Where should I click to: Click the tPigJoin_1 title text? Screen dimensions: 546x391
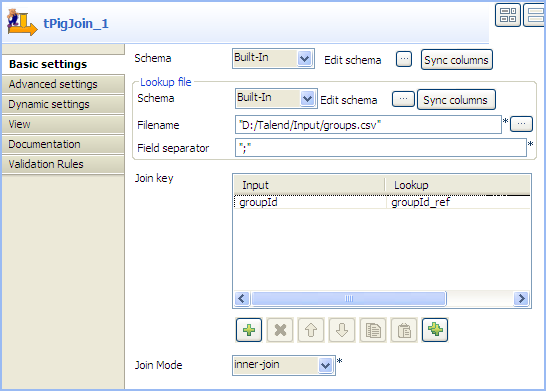76,23
